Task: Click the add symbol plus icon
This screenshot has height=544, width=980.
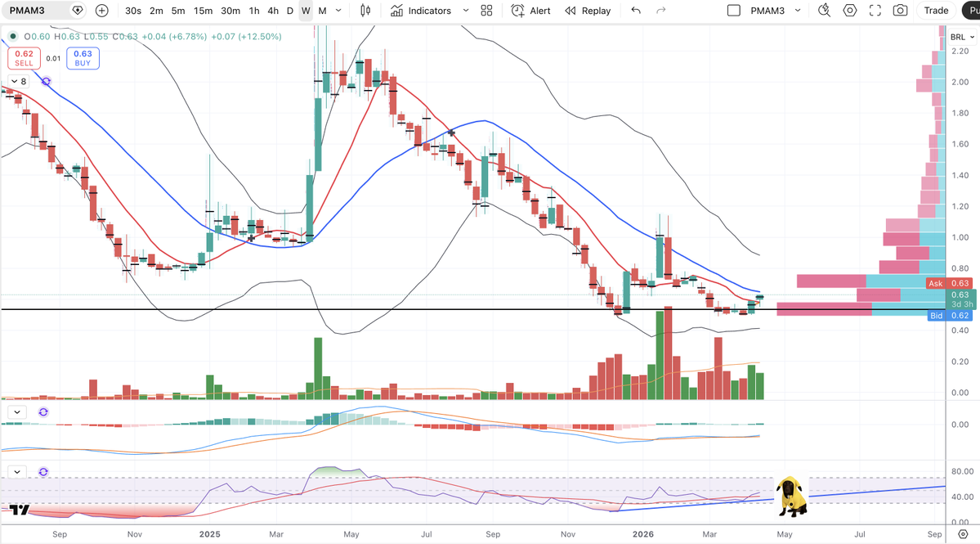Action: (102, 11)
